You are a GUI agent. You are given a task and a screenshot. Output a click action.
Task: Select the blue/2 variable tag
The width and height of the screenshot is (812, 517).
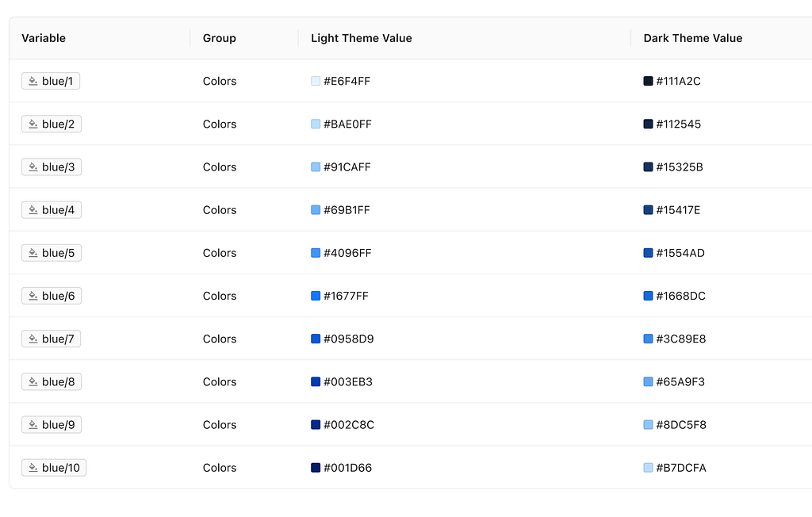pos(52,124)
